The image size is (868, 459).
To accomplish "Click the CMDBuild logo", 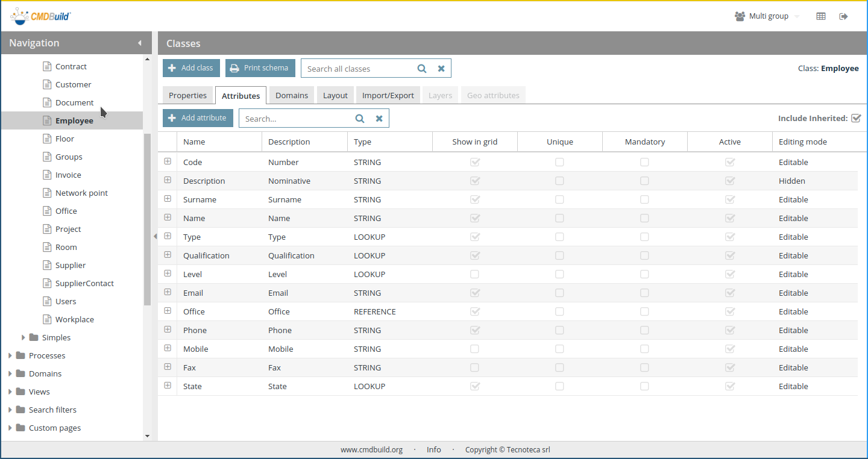I will [40, 16].
